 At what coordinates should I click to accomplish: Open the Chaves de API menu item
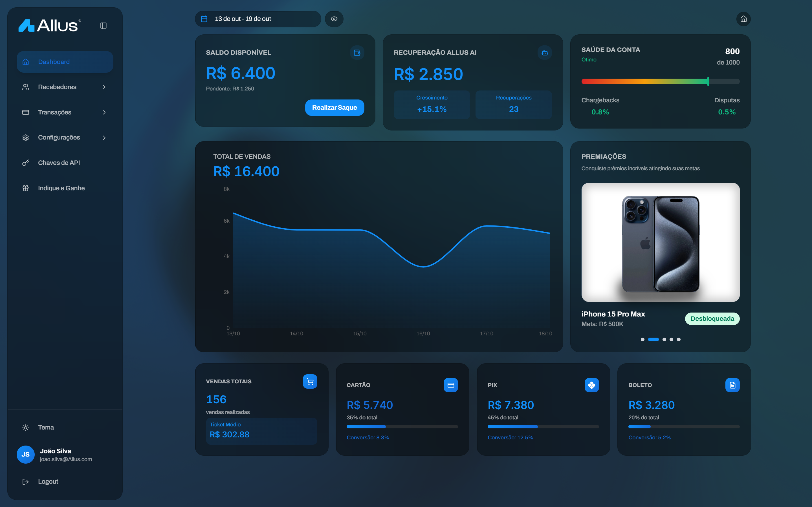(x=59, y=163)
